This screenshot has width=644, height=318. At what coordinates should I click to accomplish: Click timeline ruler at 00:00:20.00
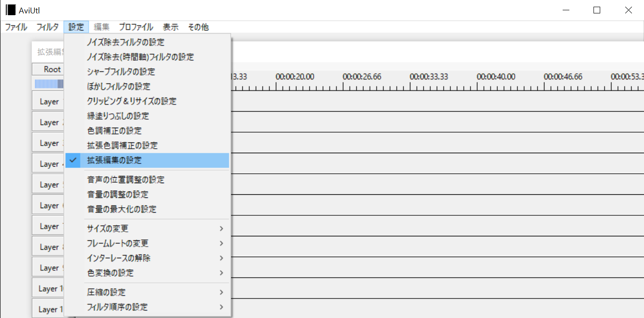click(295, 77)
